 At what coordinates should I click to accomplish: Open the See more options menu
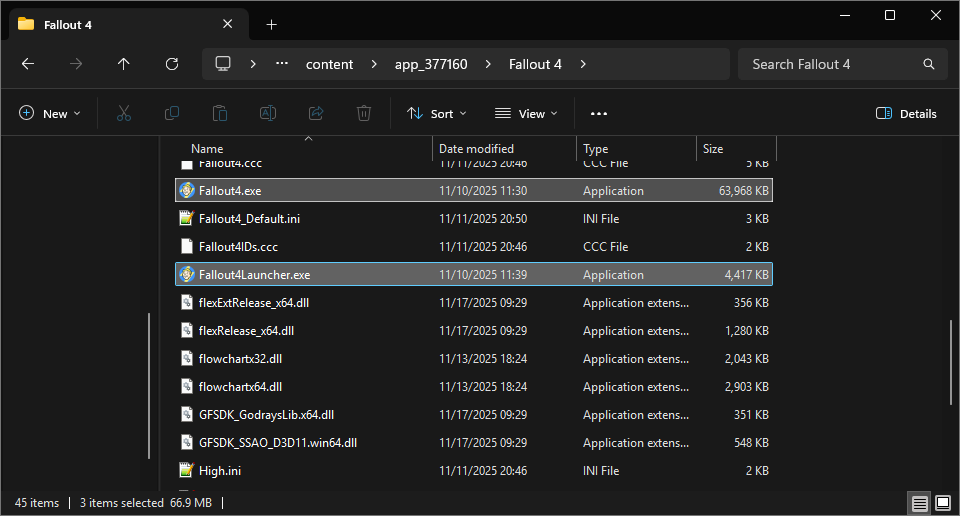tap(599, 114)
